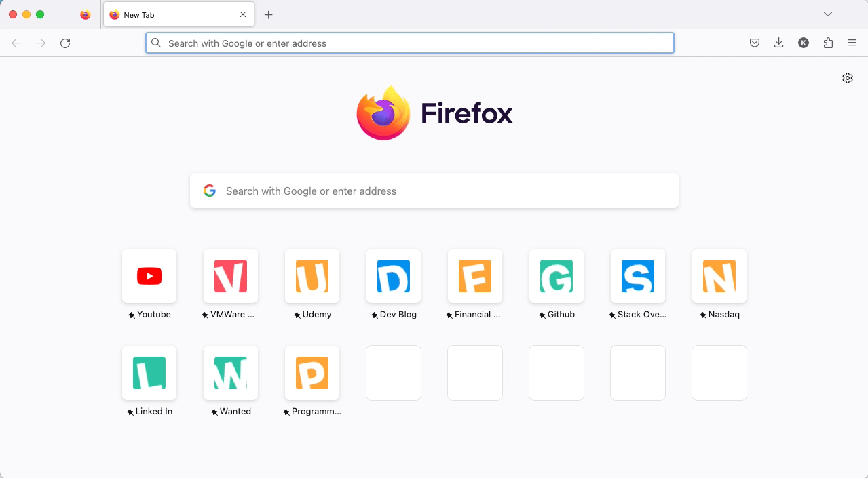Open the Stack Overflow shortcut tile
Image resolution: width=868 pixels, height=478 pixels.
point(638,276)
